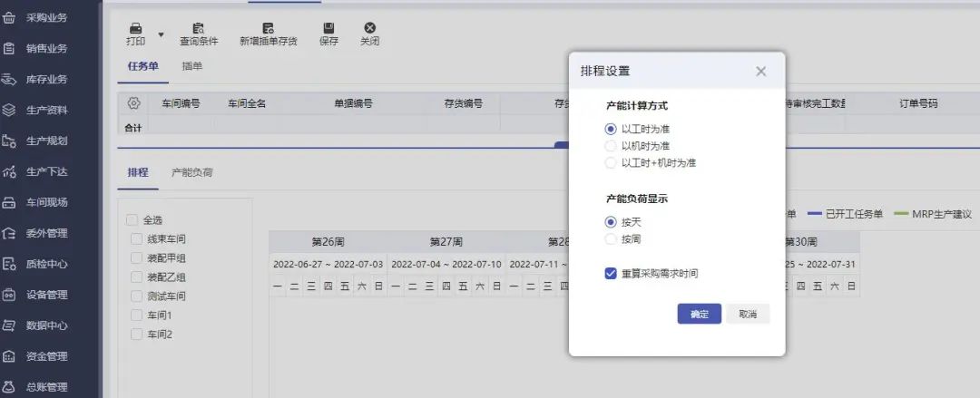
Task: Select 按周 capacity load display option
Action: (x=611, y=239)
